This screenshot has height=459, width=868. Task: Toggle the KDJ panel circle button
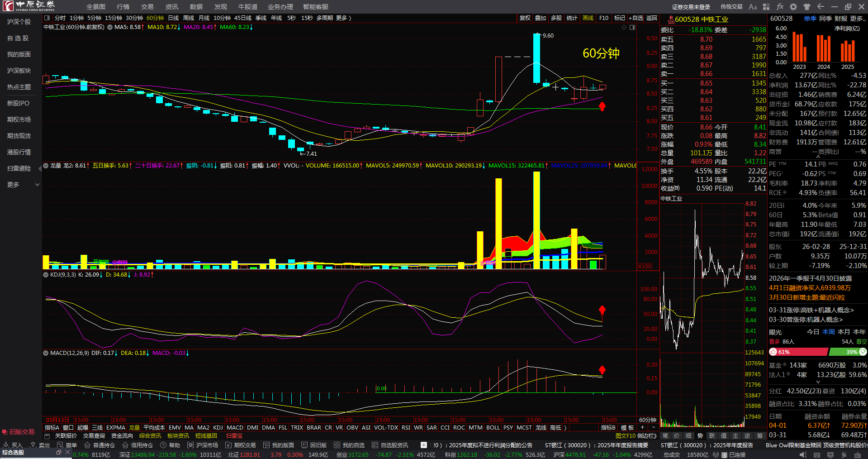coord(46,275)
